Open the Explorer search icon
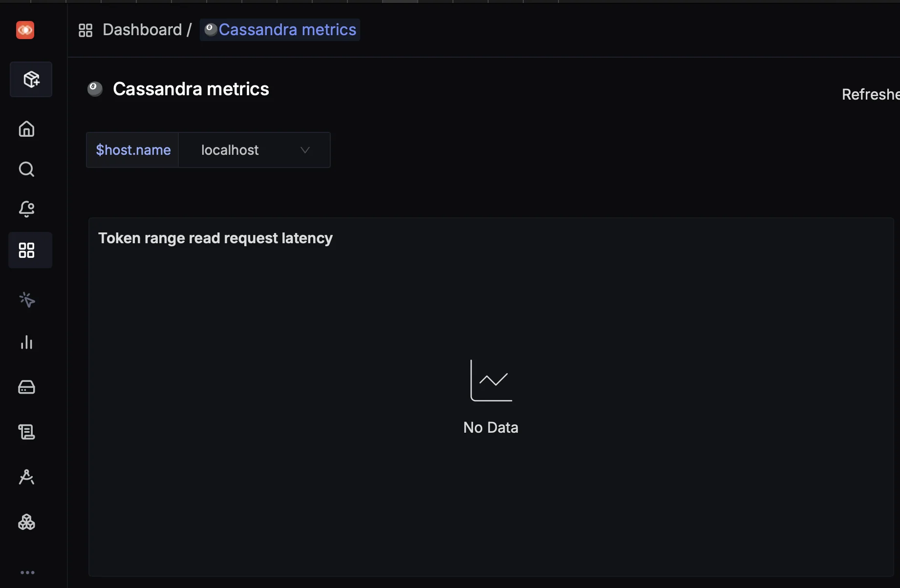This screenshot has height=588, width=900. (x=26, y=169)
